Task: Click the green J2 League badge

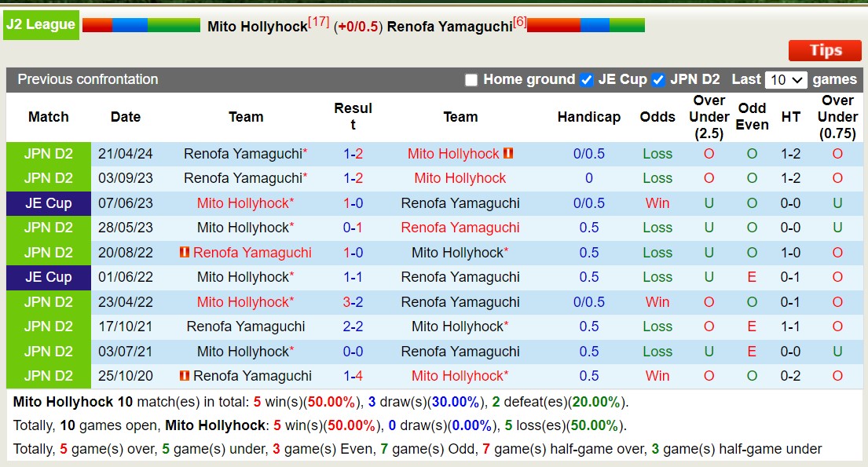Action: pyautogui.click(x=41, y=24)
